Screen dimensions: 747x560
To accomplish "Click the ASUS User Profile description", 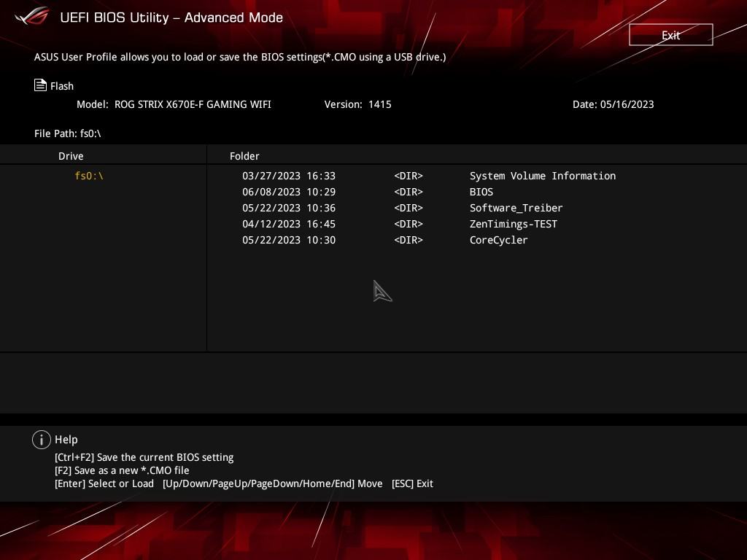I will (240, 57).
